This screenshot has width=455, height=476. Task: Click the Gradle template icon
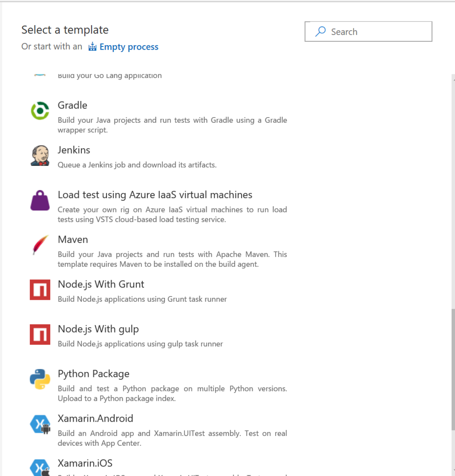(40, 111)
